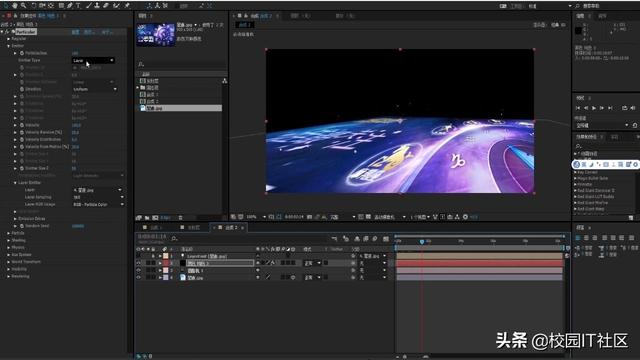Image resolution: width=640 pixels, height=360 pixels.
Task: Select the Clone Stamp tool
Action: (x=97, y=5)
